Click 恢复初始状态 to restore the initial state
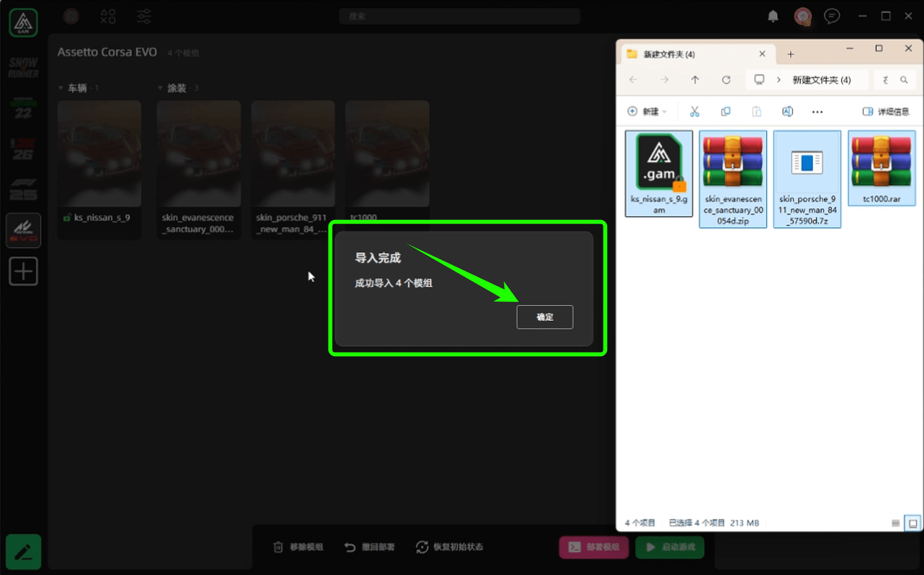Screen dimensions: 924x575 450,547
